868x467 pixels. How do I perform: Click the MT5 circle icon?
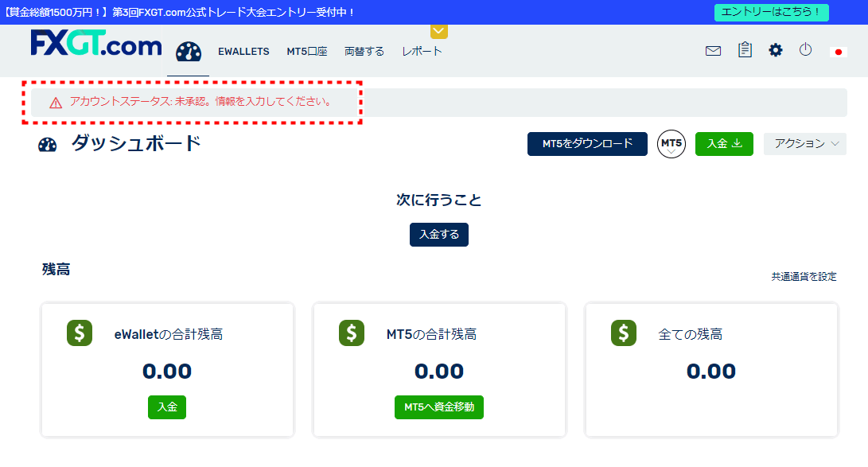tap(671, 144)
